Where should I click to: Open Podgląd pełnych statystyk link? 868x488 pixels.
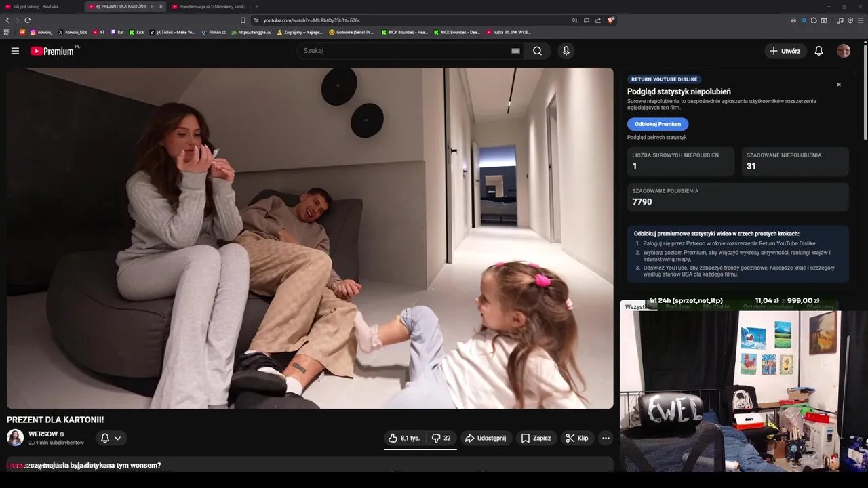(656, 138)
